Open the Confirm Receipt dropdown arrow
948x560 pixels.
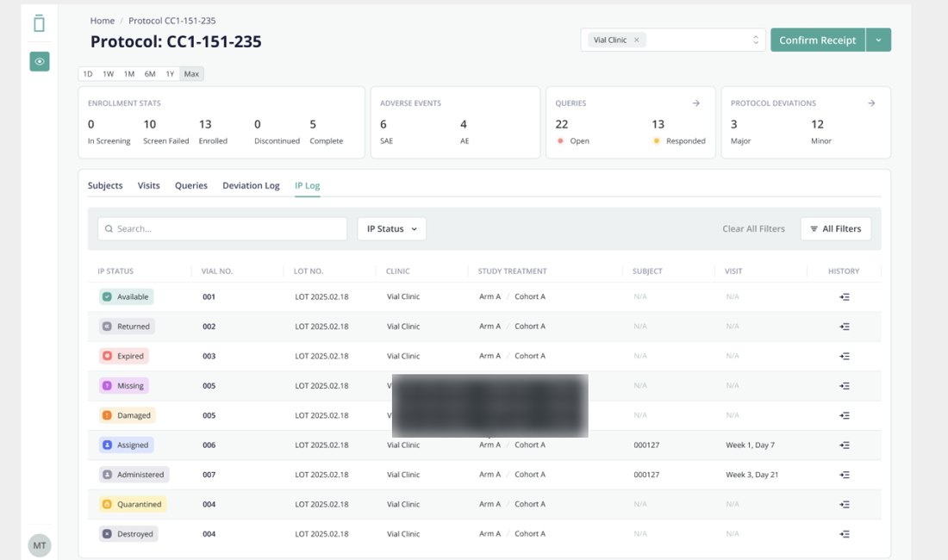coord(878,40)
